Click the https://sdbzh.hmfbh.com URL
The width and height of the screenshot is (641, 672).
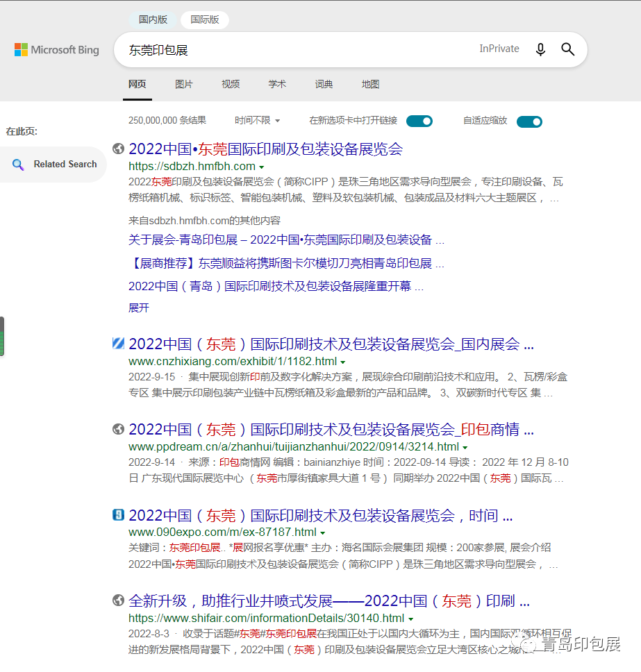pos(192,167)
